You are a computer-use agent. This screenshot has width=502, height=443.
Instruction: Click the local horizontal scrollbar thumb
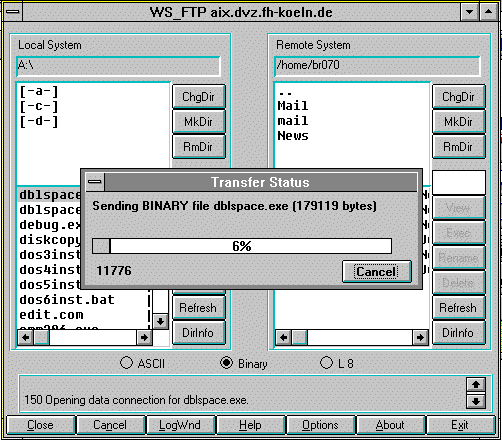(x=42, y=338)
